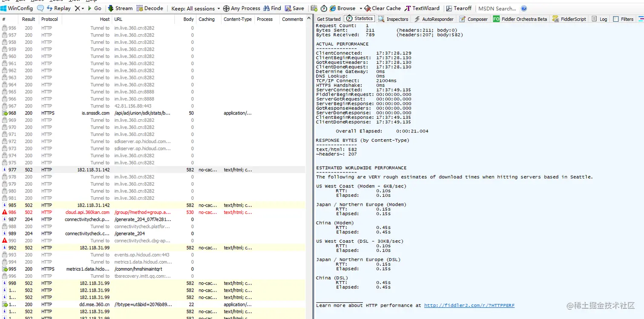The height and width of the screenshot is (319, 644).
Task: Click the Find binoculars icon
Action: tap(266, 8)
